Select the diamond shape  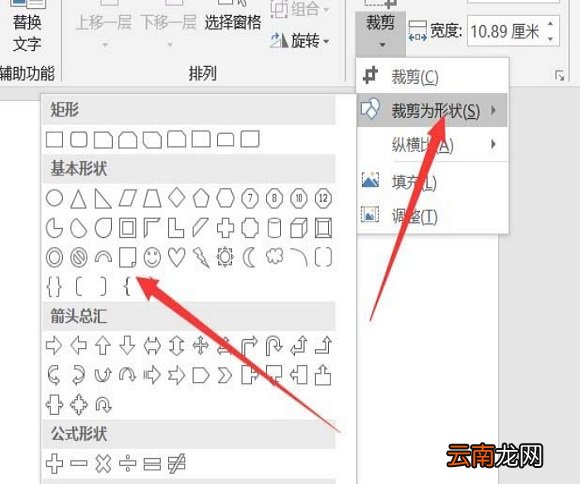click(176, 197)
